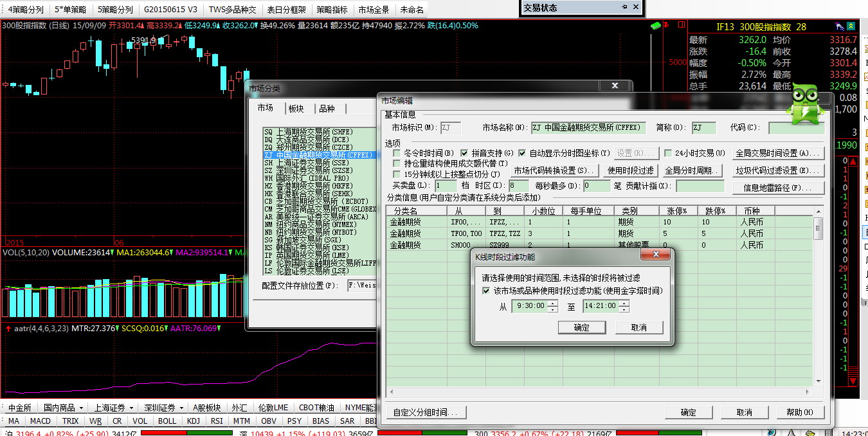Click the start time field showing 9:30:00
Viewport: 868px width, 436px height.
530,307
